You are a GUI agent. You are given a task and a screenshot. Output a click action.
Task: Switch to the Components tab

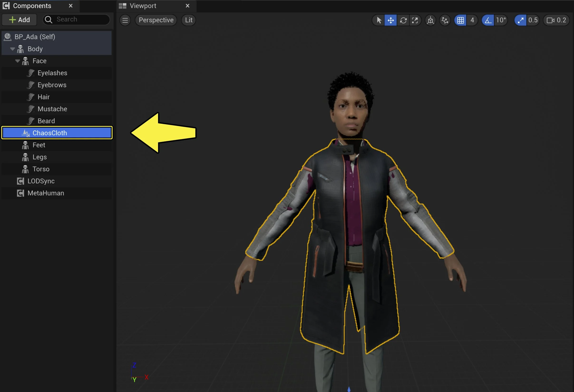(32, 6)
